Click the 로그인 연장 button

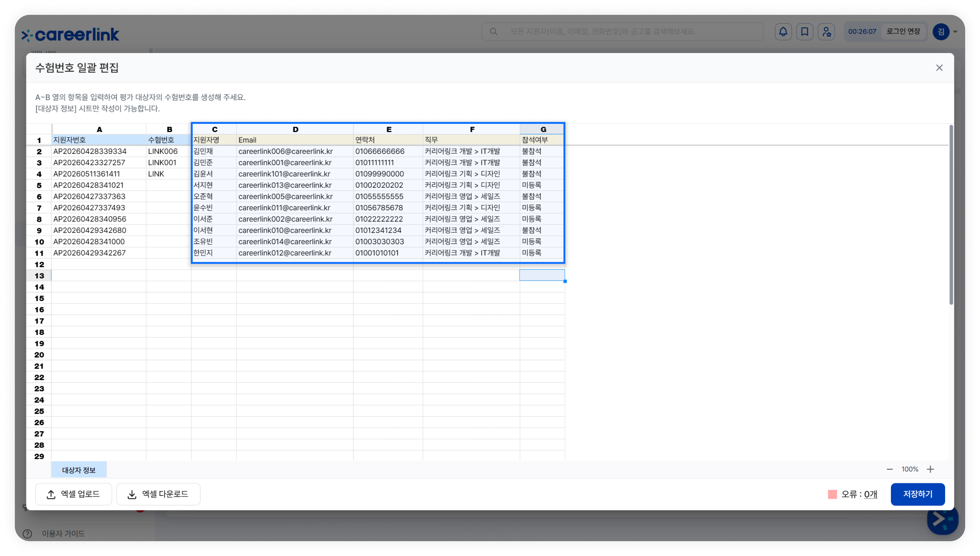pos(903,31)
